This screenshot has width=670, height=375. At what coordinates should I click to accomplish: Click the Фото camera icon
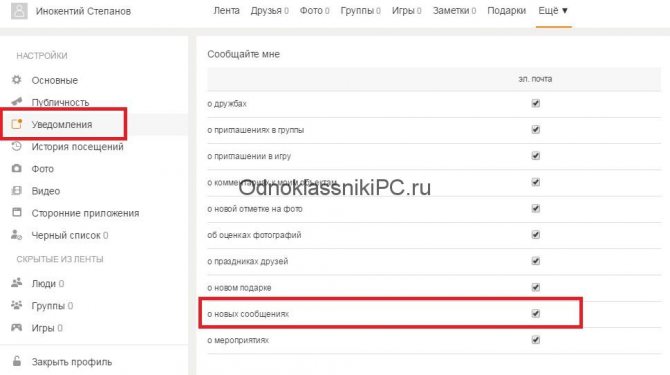[17, 168]
